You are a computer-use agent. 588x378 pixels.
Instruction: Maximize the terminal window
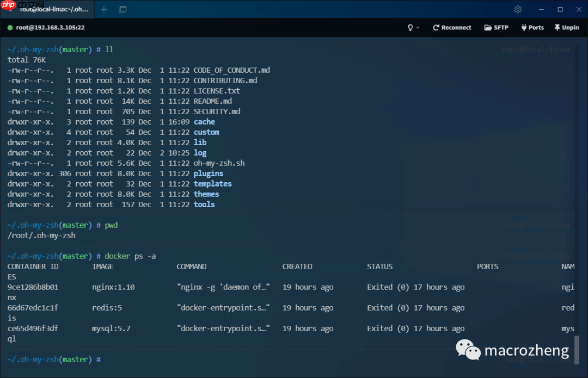click(560, 9)
